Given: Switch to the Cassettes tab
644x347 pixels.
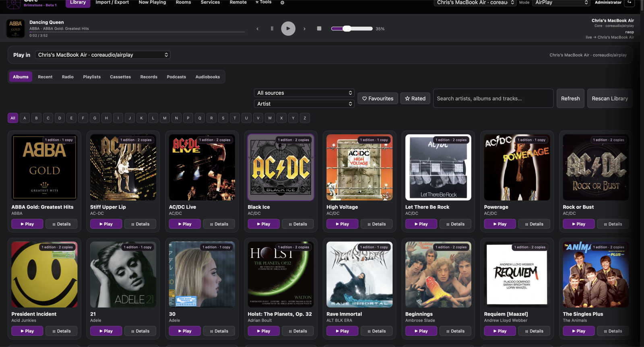Looking at the screenshot, I should click(x=120, y=77).
